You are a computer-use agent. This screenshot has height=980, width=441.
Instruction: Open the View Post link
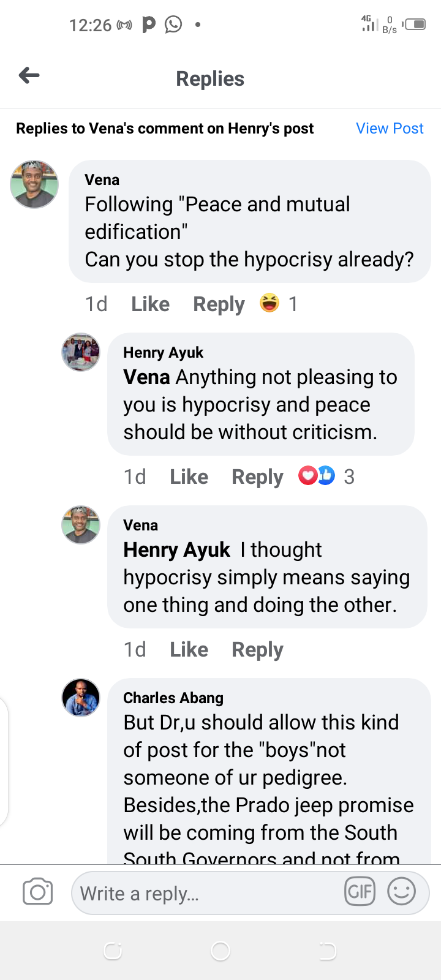(x=390, y=129)
